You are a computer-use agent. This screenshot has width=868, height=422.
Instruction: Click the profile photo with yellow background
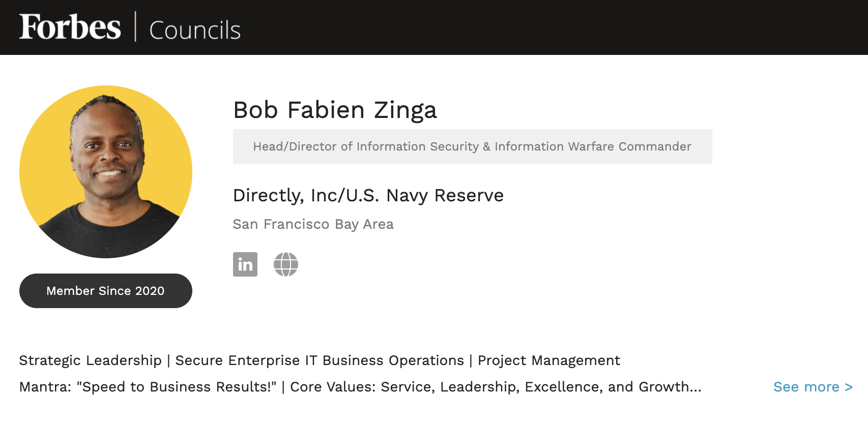pos(106,172)
